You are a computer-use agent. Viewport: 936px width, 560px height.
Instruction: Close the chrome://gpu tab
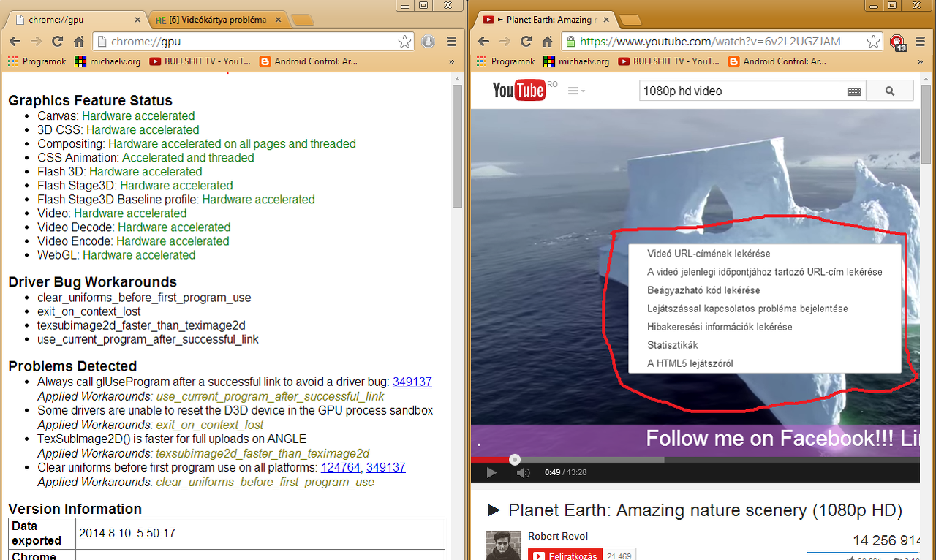pyautogui.click(x=136, y=20)
